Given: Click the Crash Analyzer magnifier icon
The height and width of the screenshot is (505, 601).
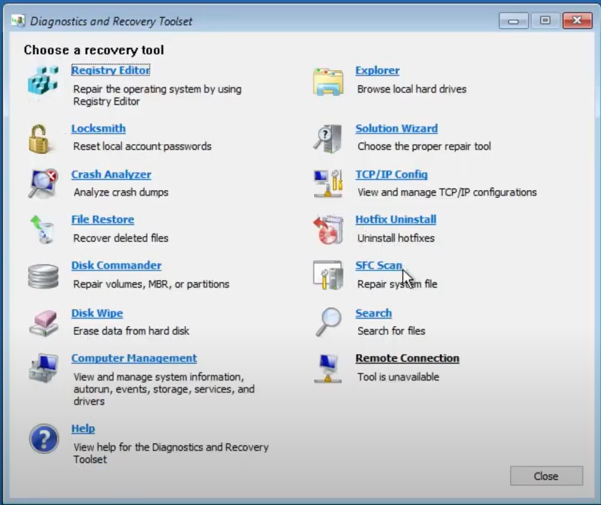Looking at the screenshot, I should tap(43, 184).
